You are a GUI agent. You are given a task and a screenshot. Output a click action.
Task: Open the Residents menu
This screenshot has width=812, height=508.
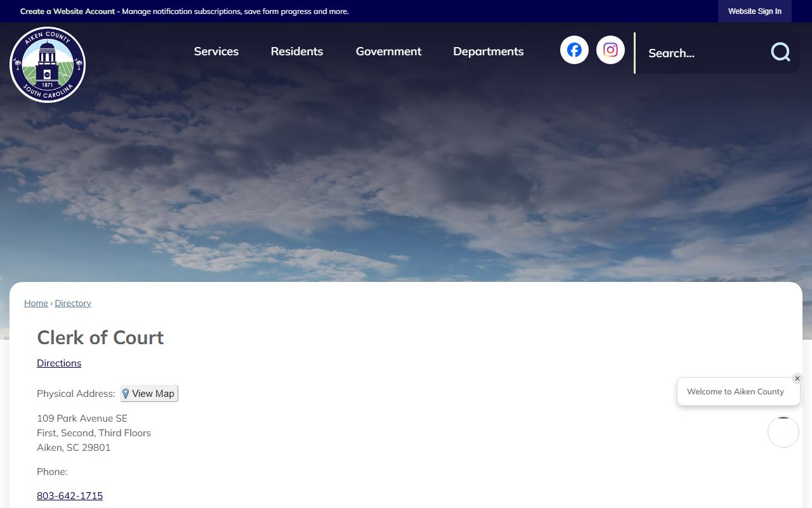(297, 51)
